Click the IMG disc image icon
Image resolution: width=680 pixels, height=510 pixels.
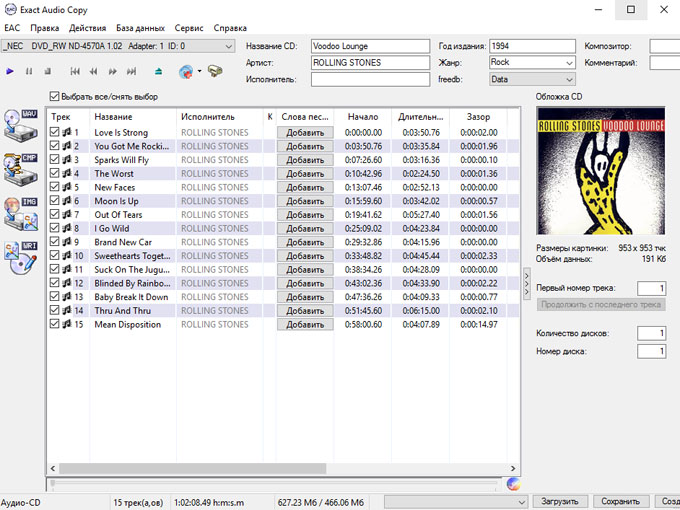point(21,213)
